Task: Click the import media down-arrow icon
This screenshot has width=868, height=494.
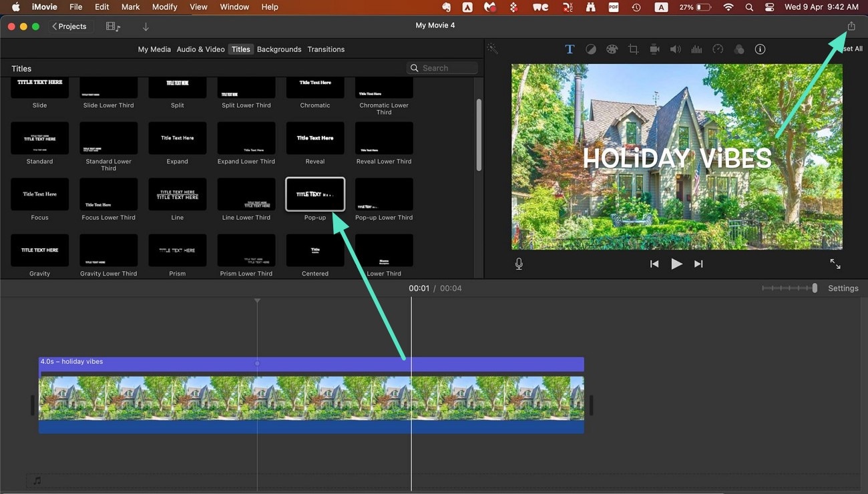Action: (x=146, y=27)
